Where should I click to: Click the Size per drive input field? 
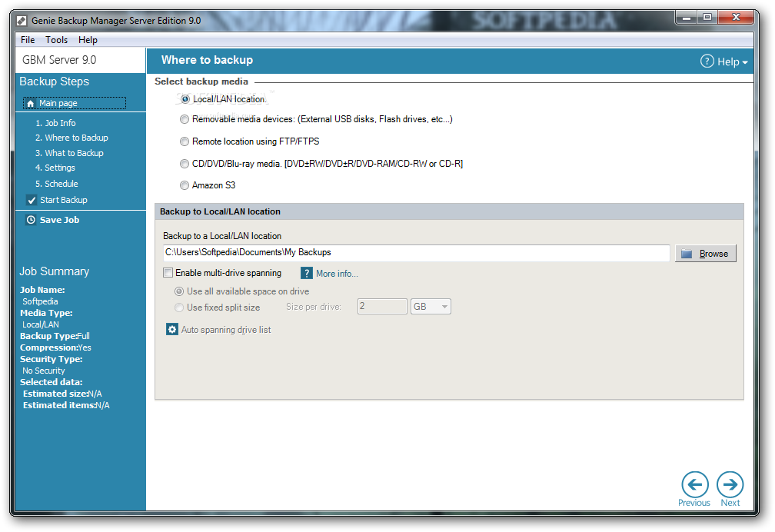click(382, 307)
